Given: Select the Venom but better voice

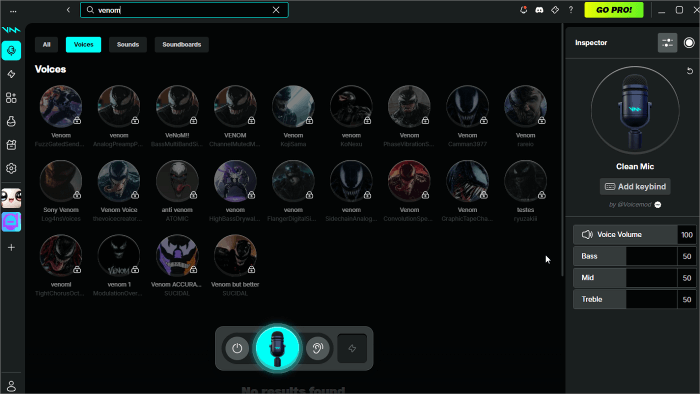Looking at the screenshot, I should [235, 265].
